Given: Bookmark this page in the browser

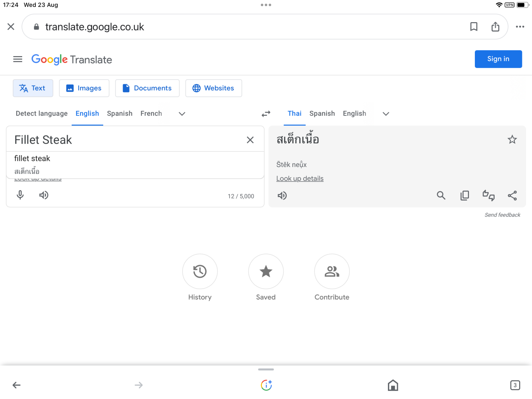Looking at the screenshot, I should [x=473, y=27].
